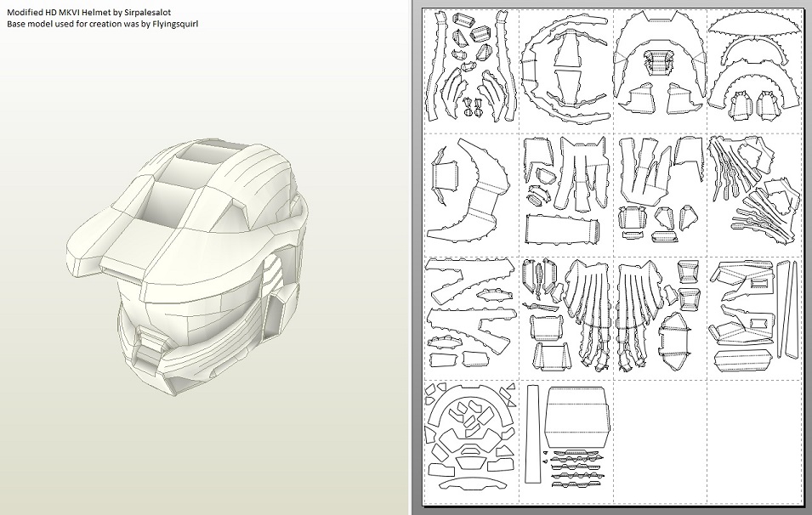
Task: Click the "Base model used for creation was by Flyingsquirl" text
Action: pos(103,24)
